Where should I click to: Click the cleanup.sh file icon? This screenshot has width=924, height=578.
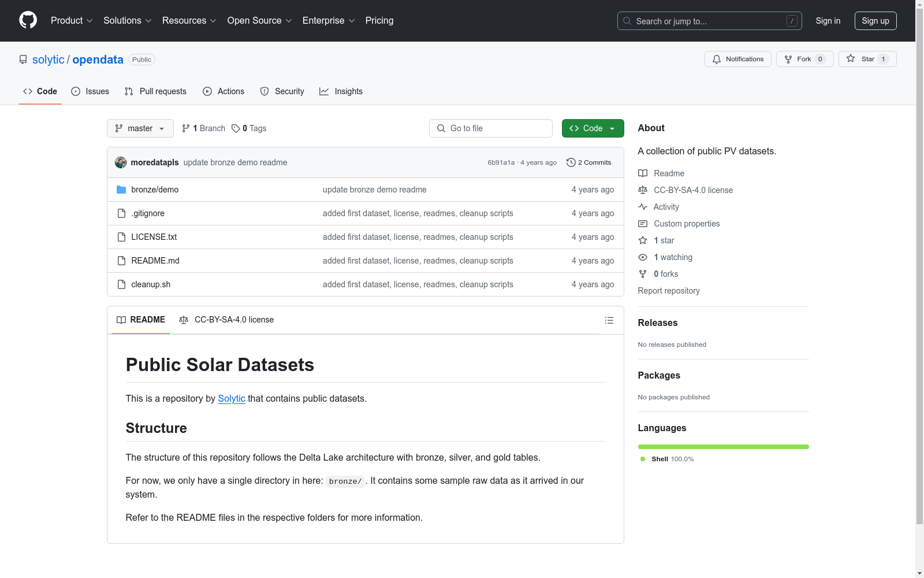point(121,284)
